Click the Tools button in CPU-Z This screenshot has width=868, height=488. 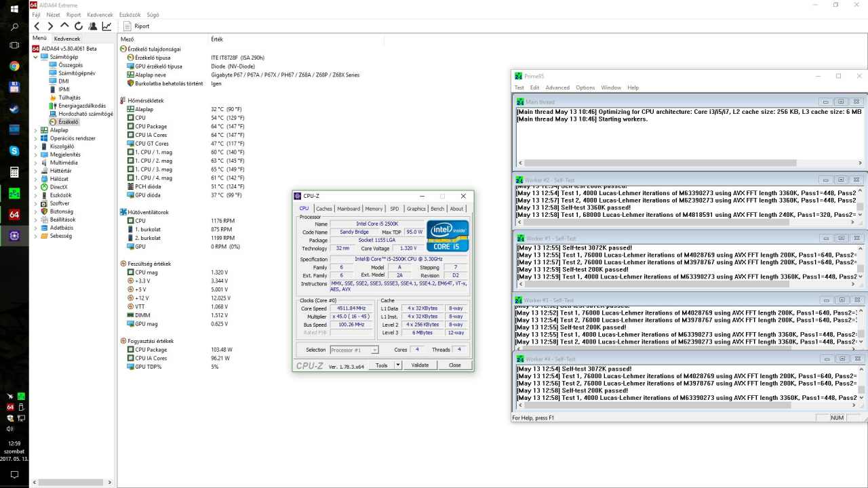click(382, 365)
